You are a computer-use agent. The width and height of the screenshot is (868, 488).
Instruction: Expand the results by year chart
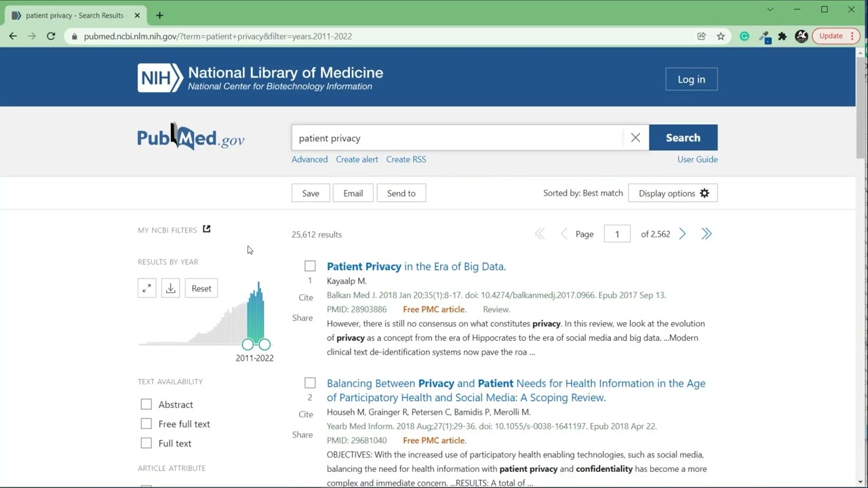point(147,288)
